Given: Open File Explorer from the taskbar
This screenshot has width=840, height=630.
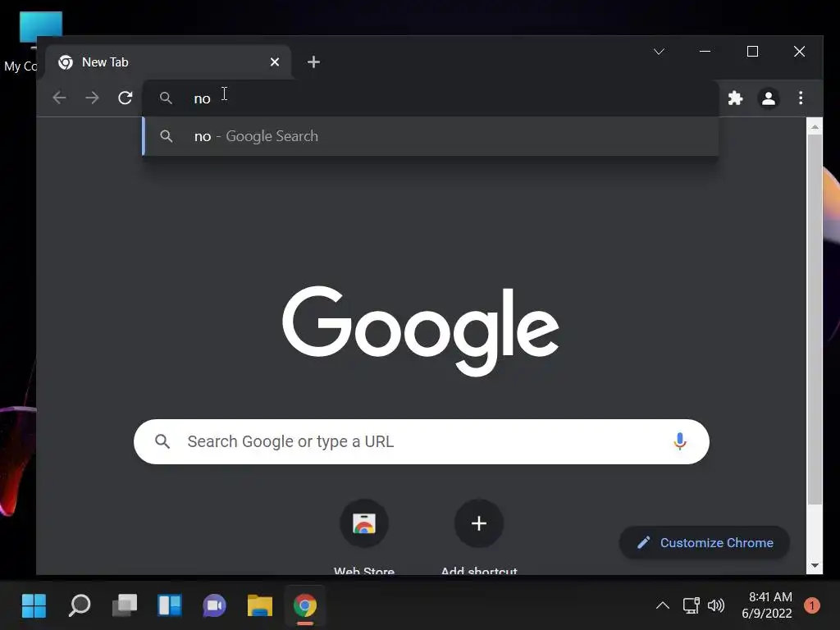Looking at the screenshot, I should pos(260,606).
